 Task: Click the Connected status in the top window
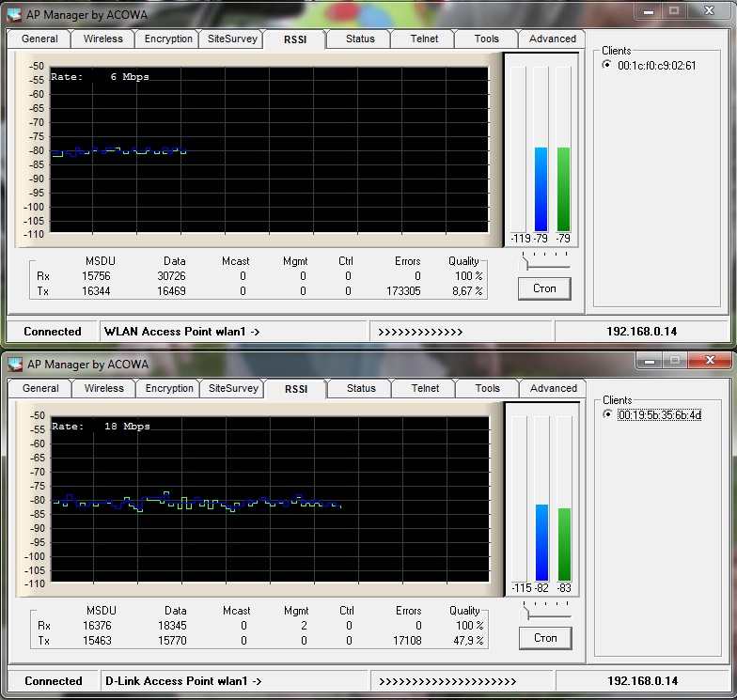point(53,332)
